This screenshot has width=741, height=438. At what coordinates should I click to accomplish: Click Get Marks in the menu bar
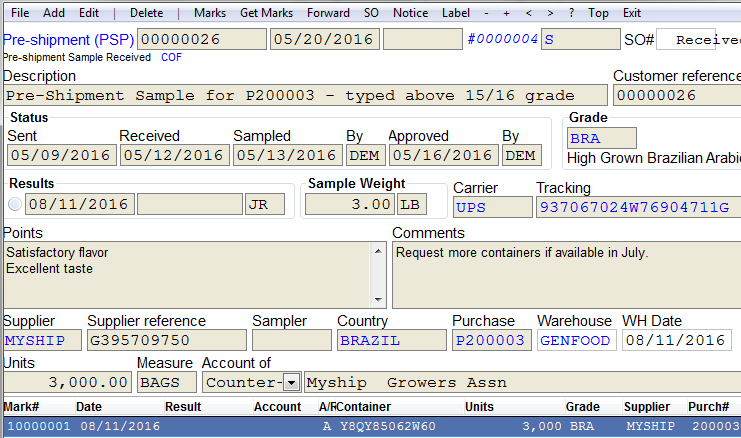pos(267,13)
